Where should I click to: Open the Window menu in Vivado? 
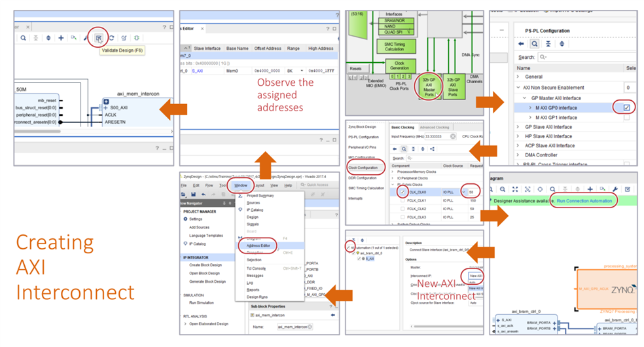[241, 185]
